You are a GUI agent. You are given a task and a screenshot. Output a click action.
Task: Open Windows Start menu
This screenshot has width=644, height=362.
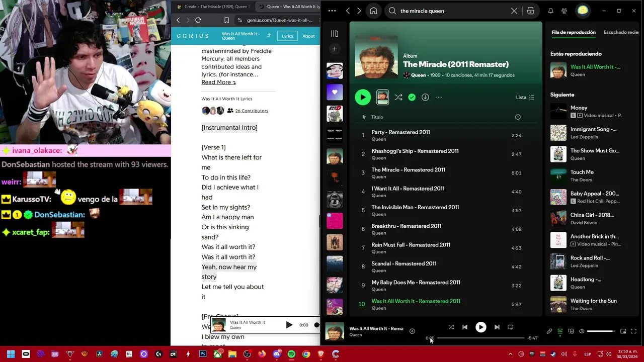(x=11, y=354)
